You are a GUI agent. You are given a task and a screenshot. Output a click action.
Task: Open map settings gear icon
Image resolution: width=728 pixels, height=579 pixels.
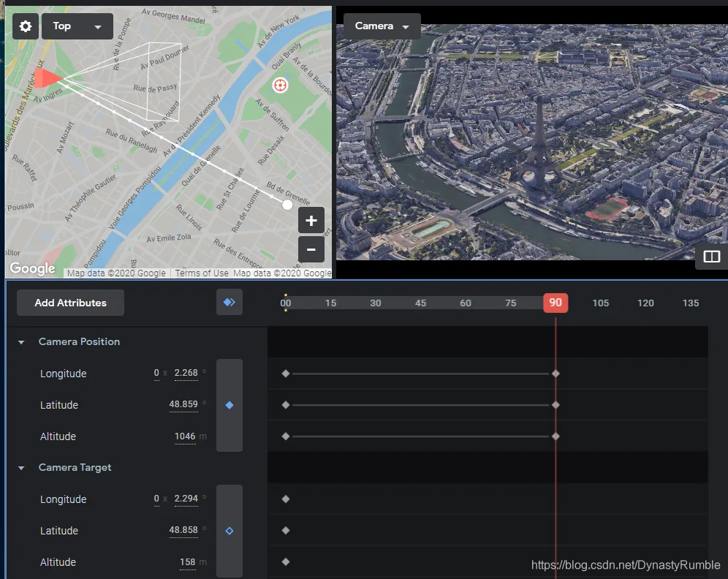(26, 26)
